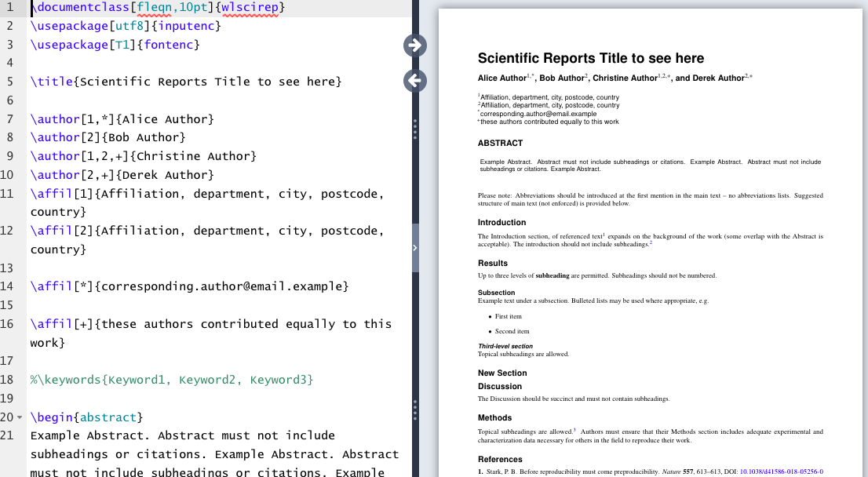
Task: Click superscript citation 2 in Introduction
Action: (x=651, y=243)
